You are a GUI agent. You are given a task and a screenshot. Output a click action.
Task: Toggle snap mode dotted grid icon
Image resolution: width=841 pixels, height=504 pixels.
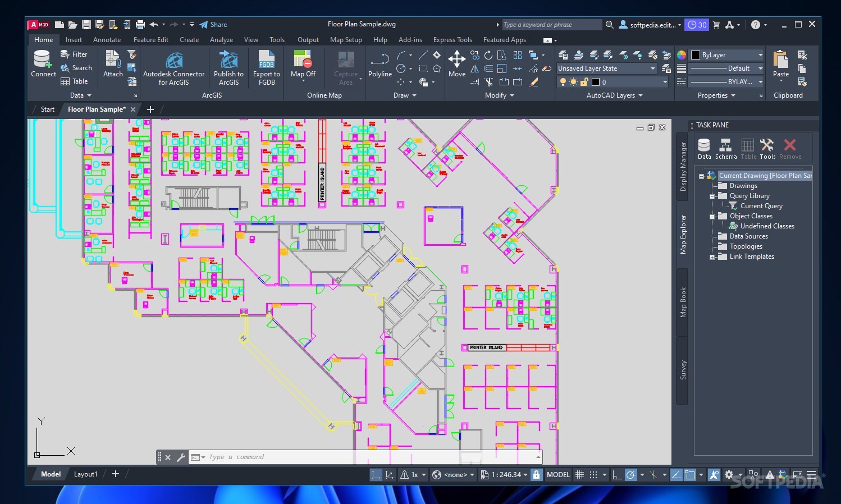point(593,475)
